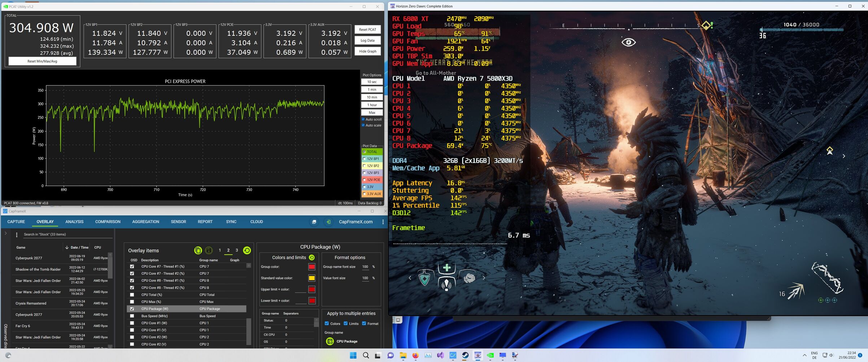Open the Upper limit color swatch

(x=312, y=289)
